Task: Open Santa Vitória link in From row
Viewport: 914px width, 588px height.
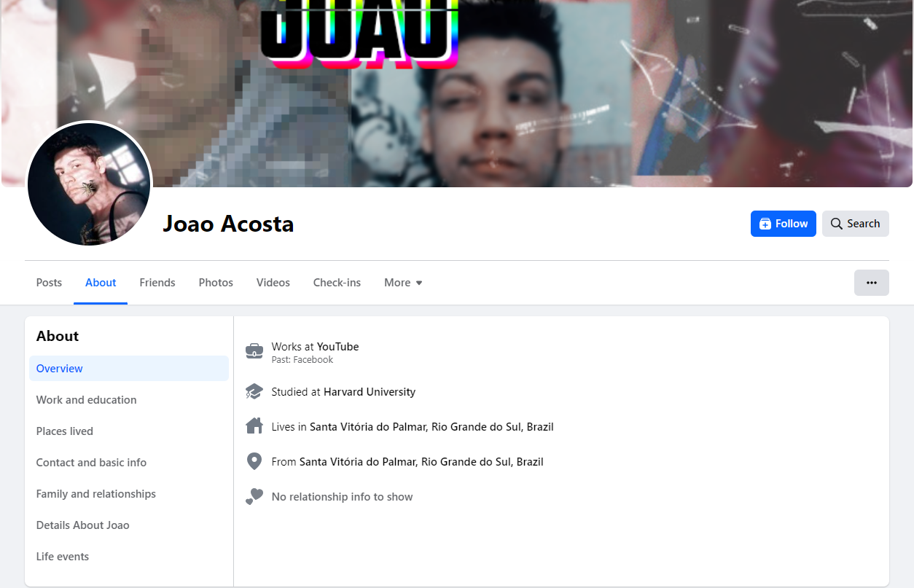Action: pos(421,462)
